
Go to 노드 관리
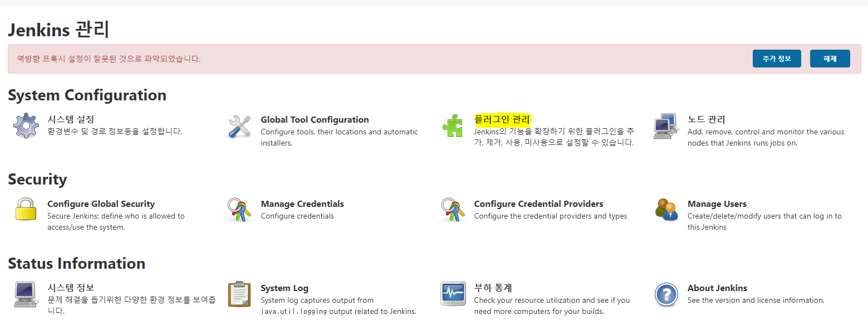coord(707,119)
